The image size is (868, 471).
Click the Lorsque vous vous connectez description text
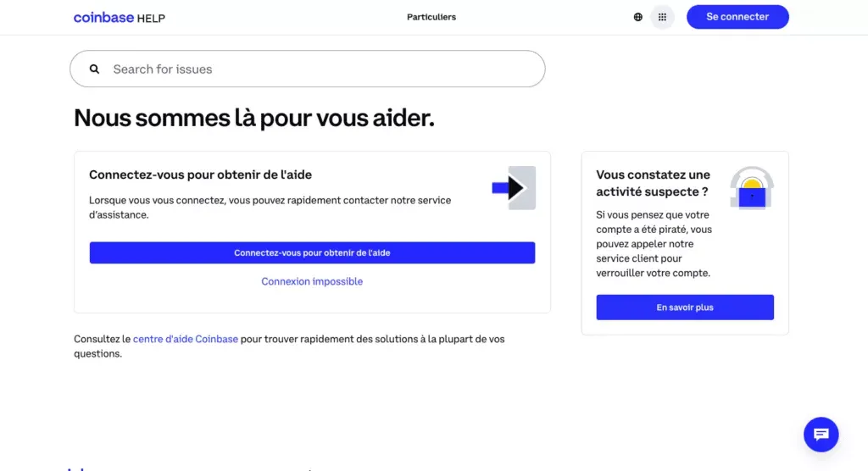point(270,208)
